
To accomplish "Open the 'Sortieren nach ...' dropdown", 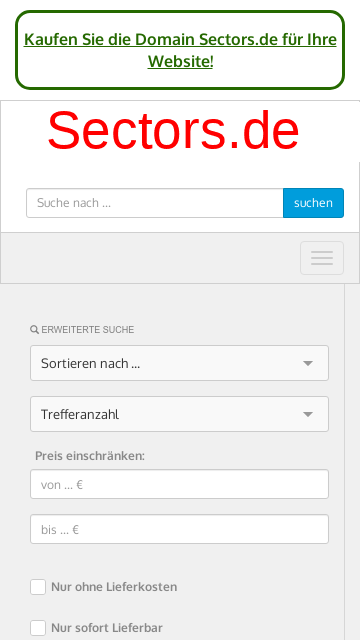I will point(179,363).
